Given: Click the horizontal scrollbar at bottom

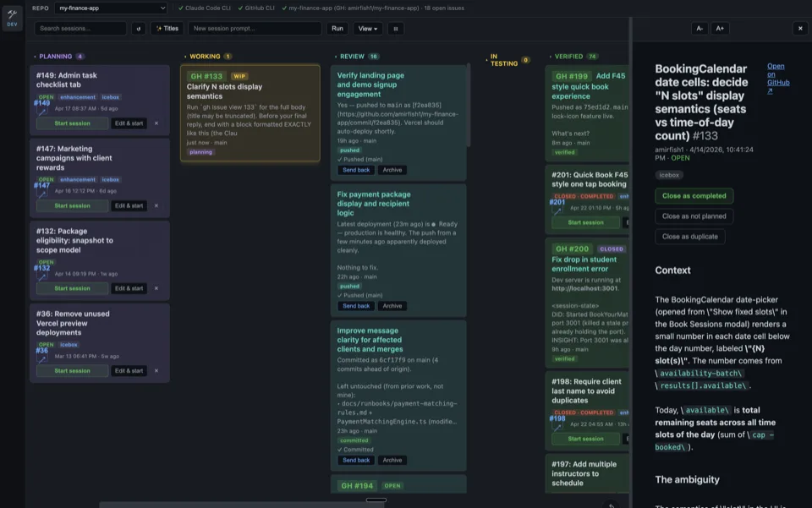Looking at the screenshot, I should click(x=242, y=505).
